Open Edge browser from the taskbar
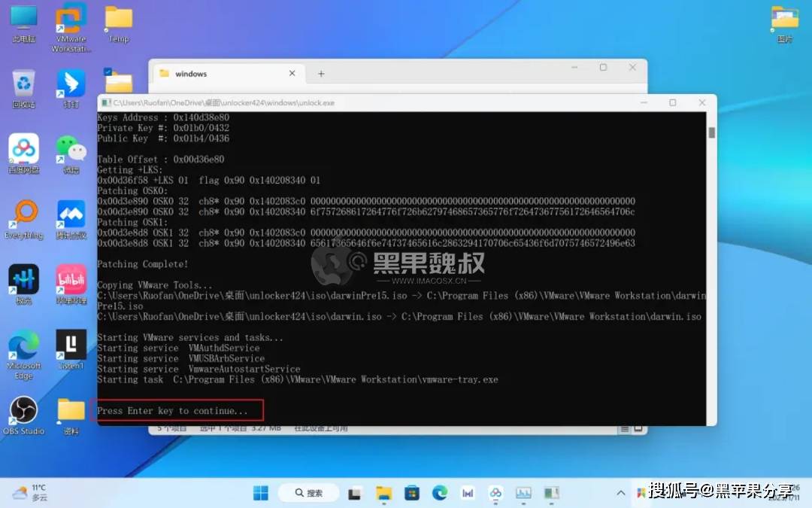812x508 pixels. pyautogui.click(x=440, y=493)
